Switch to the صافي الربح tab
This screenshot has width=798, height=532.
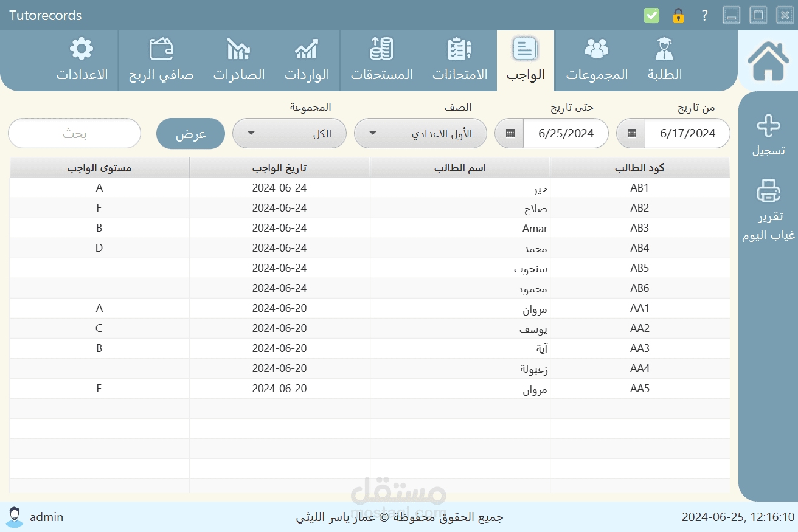161,61
